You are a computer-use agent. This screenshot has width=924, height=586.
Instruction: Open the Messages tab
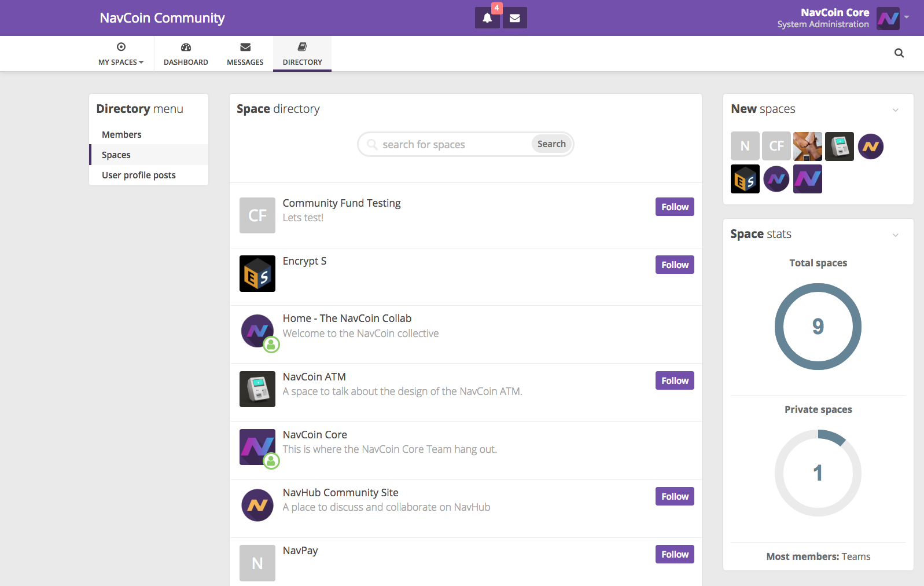(x=245, y=54)
